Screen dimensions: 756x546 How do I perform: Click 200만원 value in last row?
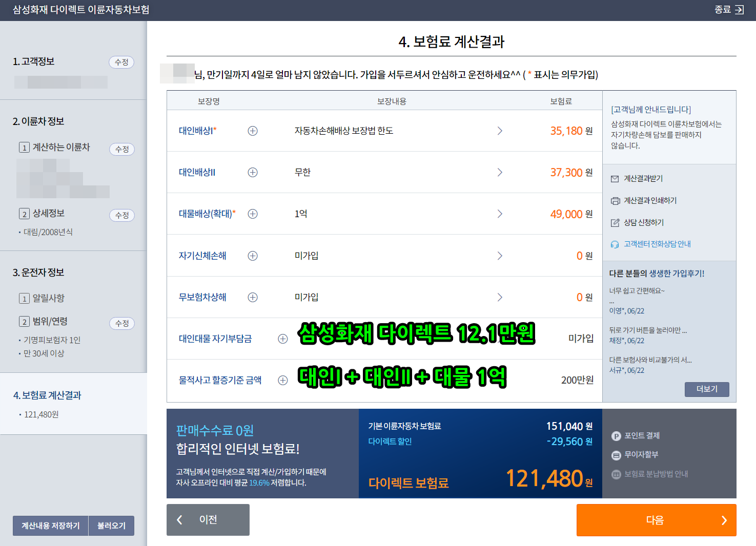(577, 380)
